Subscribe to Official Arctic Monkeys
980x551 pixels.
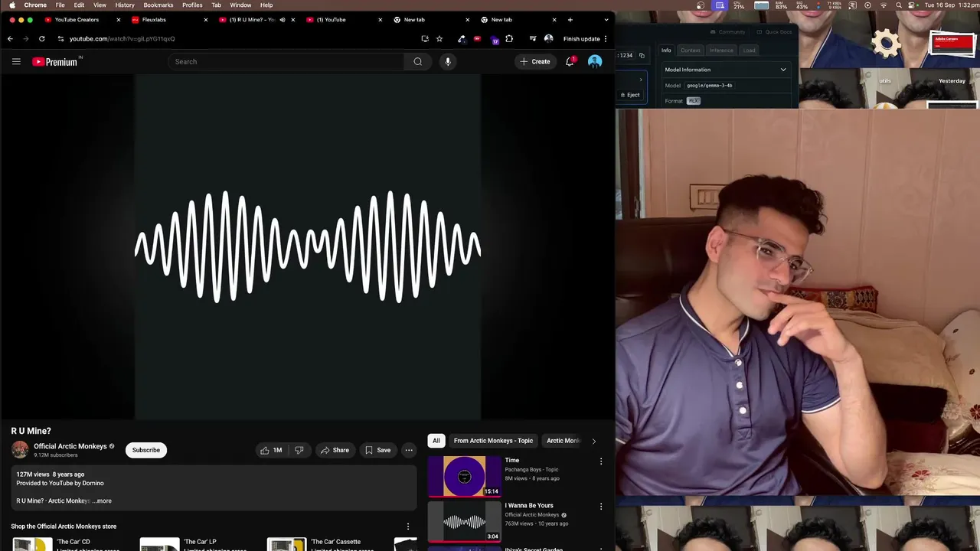pos(145,450)
